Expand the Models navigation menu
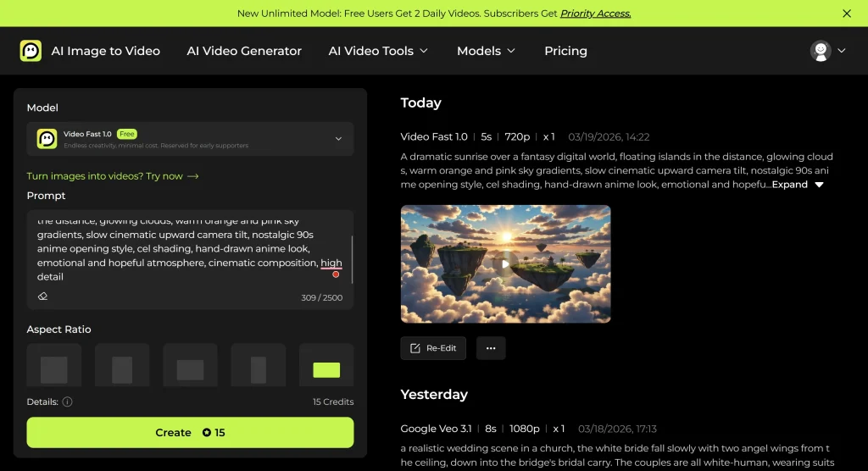This screenshot has width=868, height=471. [x=486, y=51]
